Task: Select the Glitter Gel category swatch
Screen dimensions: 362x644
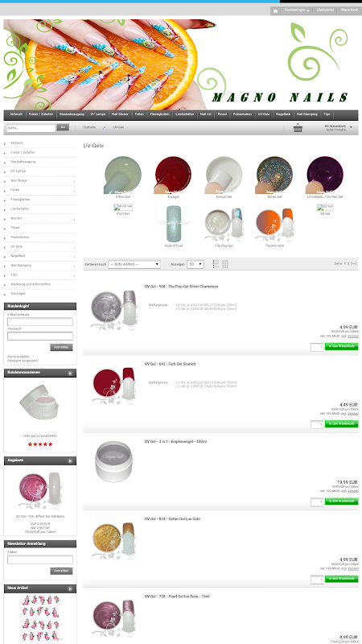Action: [274, 175]
